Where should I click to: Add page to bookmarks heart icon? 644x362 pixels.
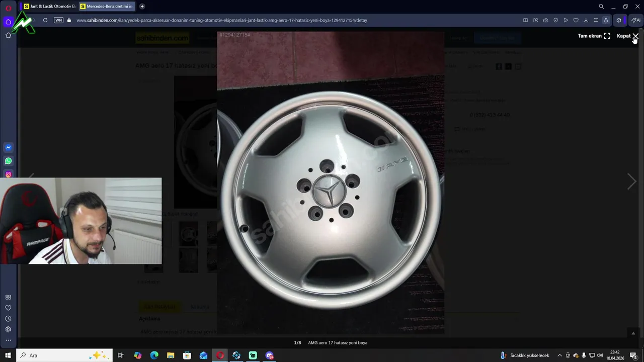pyautogui.click(x=576, y=20)
